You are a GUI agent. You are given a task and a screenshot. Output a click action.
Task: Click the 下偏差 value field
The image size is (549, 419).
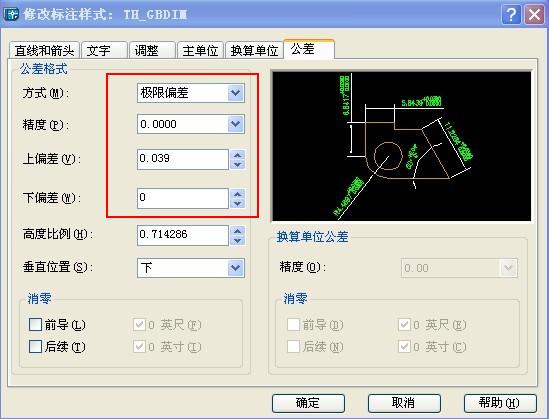coord(183,198)
